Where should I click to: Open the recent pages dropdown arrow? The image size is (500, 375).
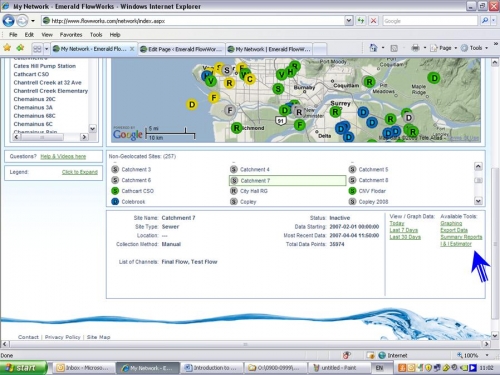(x=33, y=21)
